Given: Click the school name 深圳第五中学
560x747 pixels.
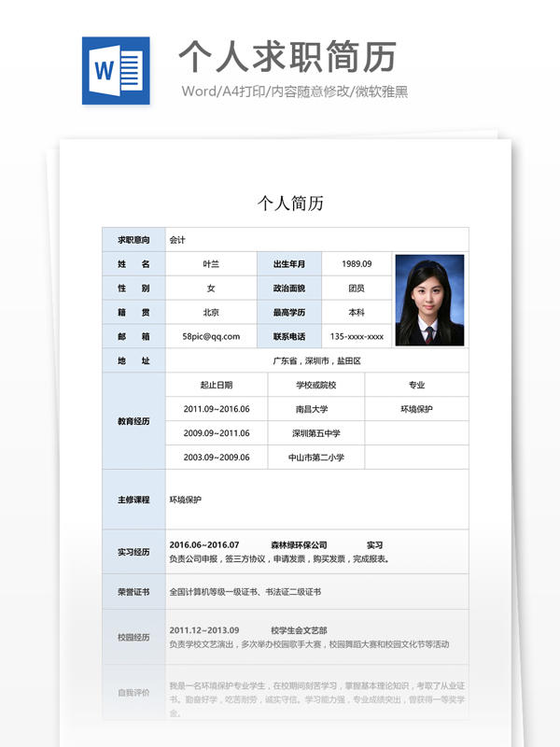Looking at the screenshot, I should tap(316, 433).
